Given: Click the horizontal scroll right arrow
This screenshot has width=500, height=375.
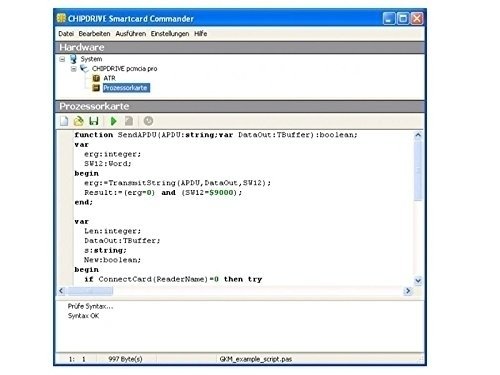Looking at the screenshot, I should (x=408, y=291).
